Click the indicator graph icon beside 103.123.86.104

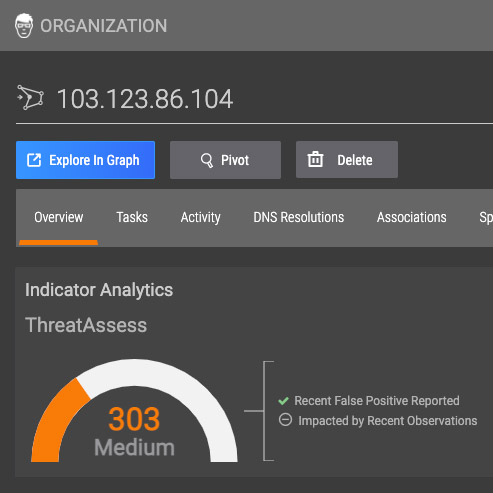30,98
